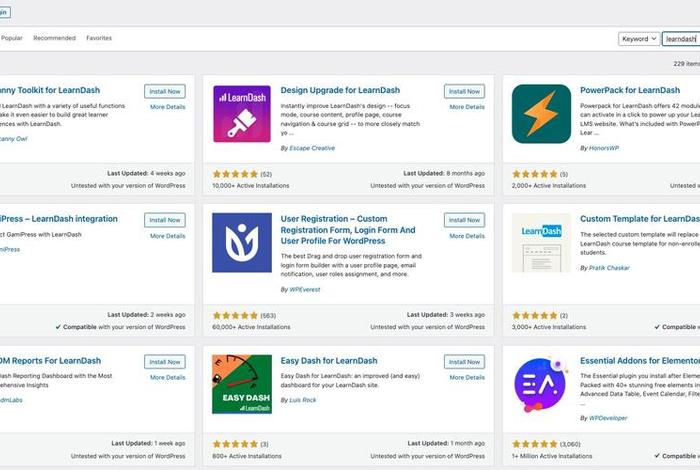Open More Details for Reports For LearnDash
The height and width of the screenshot is (470, 700).
pos(167,377)
